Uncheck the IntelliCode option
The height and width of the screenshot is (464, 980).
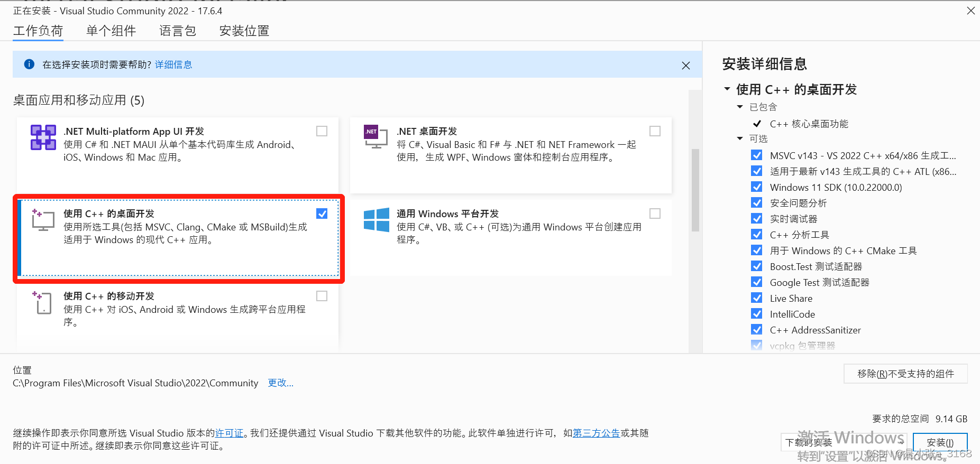(757, 314)
